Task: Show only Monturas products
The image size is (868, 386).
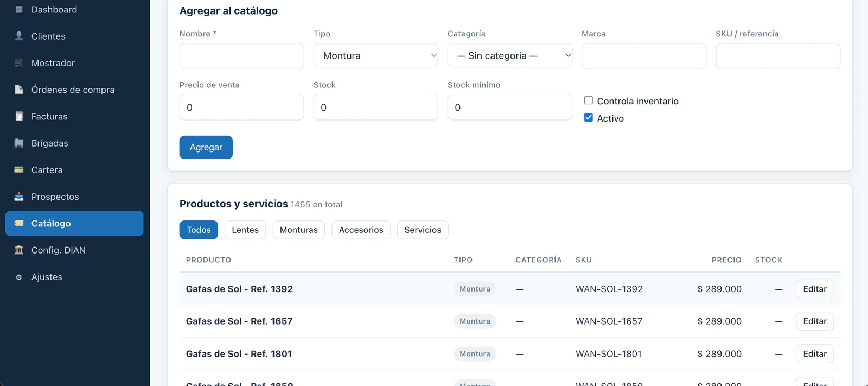Action: coord(299,230)
